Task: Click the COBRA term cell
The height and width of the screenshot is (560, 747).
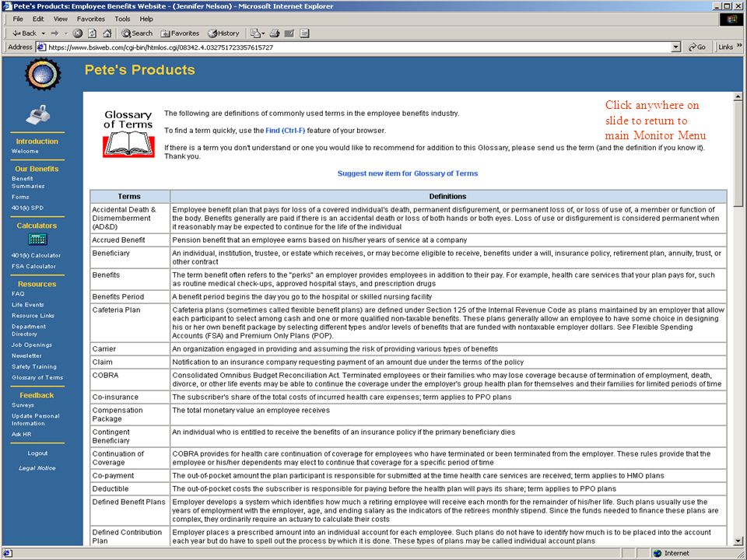Action: click(130, 380)
